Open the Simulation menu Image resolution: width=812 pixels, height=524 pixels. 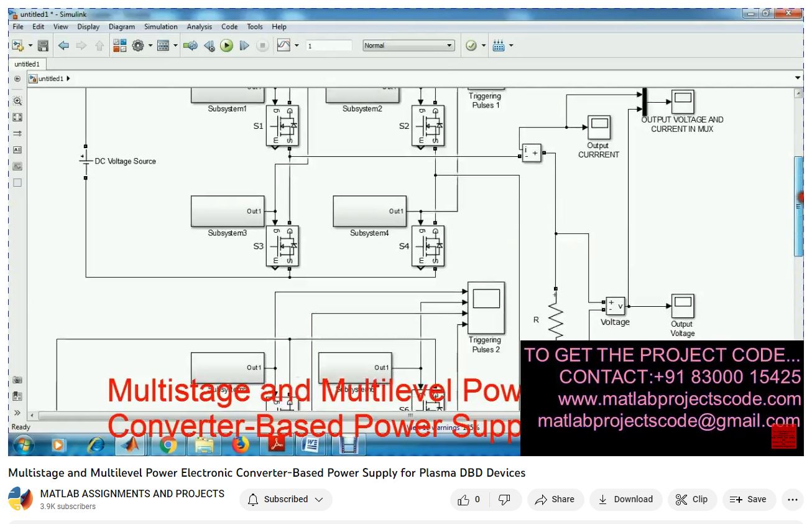click(161, 27)
